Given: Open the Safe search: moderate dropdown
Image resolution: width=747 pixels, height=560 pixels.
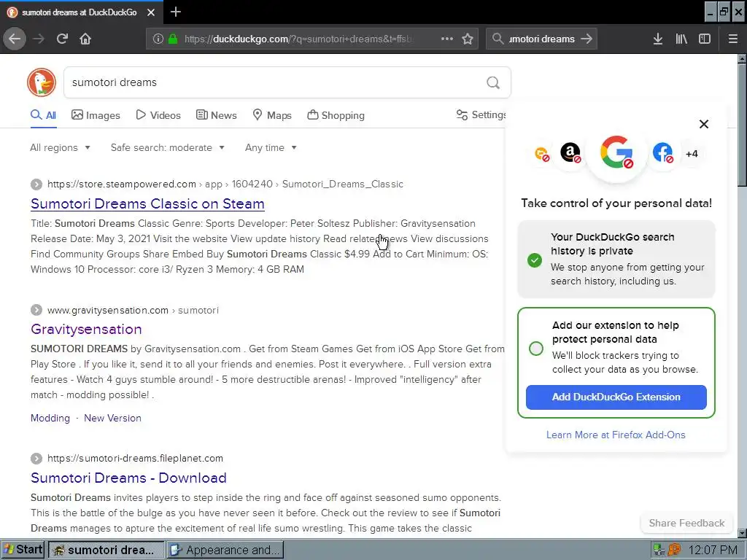Looking at the screenshot, I should coord(168,147).
